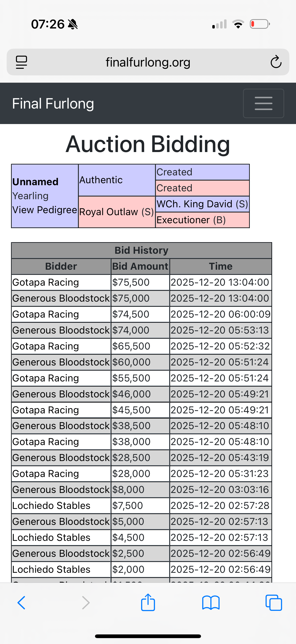Open the Safari bookmarks icon

pyautogui.click(x=211, y=602)
